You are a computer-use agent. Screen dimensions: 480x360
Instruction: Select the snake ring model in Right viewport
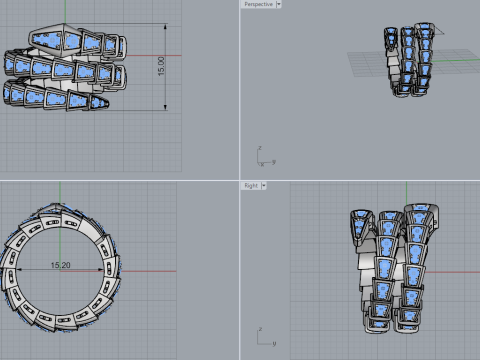point(394,269)
